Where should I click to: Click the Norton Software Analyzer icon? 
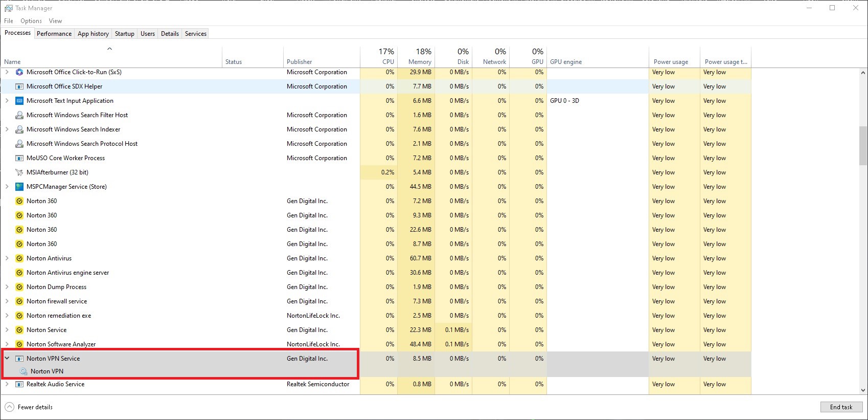tap(19, 344)
